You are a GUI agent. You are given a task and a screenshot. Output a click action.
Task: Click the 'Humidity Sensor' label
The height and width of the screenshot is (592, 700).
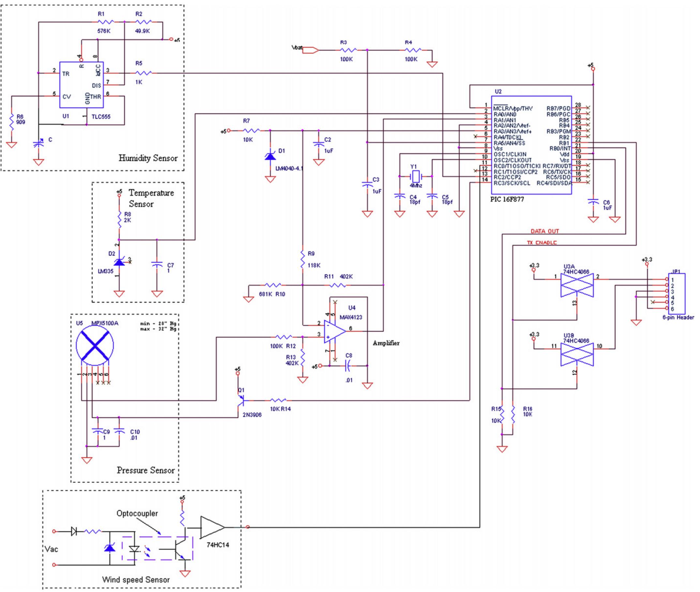pos(148,158)
